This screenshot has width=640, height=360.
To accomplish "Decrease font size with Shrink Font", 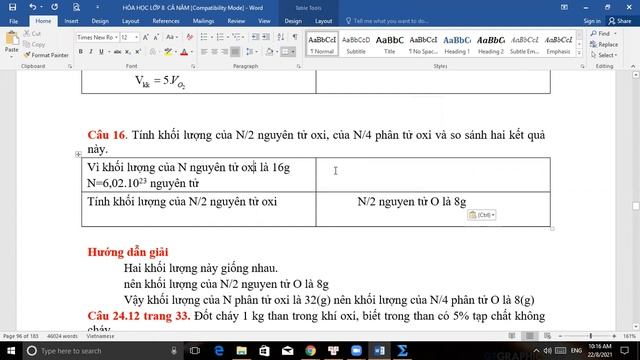I will point(156,37).
